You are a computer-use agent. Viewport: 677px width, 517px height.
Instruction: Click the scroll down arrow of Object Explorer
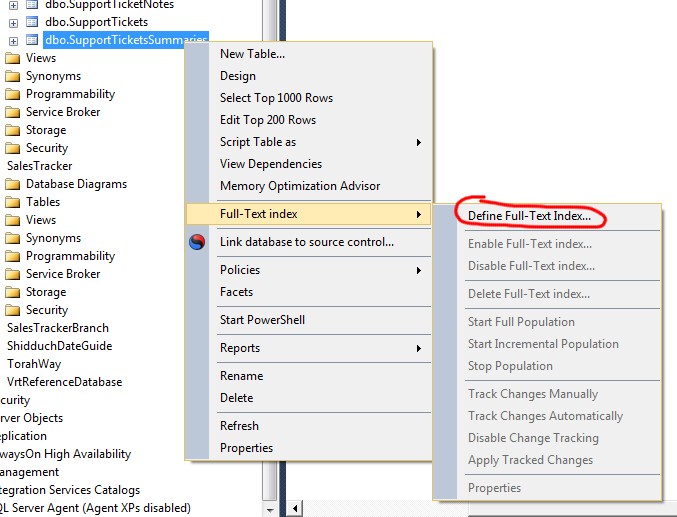click(270, 510)
